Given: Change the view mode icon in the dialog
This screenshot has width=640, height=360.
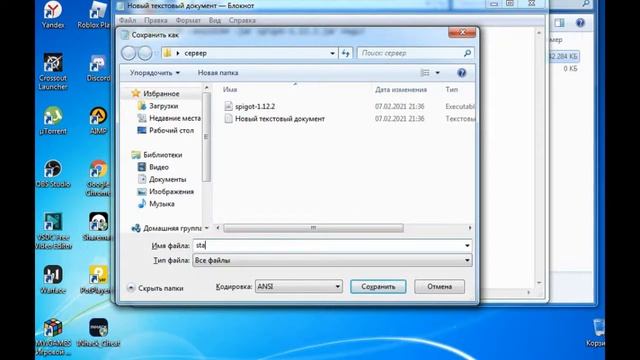Looking at the screenshot, I should [x=425, y=73].
